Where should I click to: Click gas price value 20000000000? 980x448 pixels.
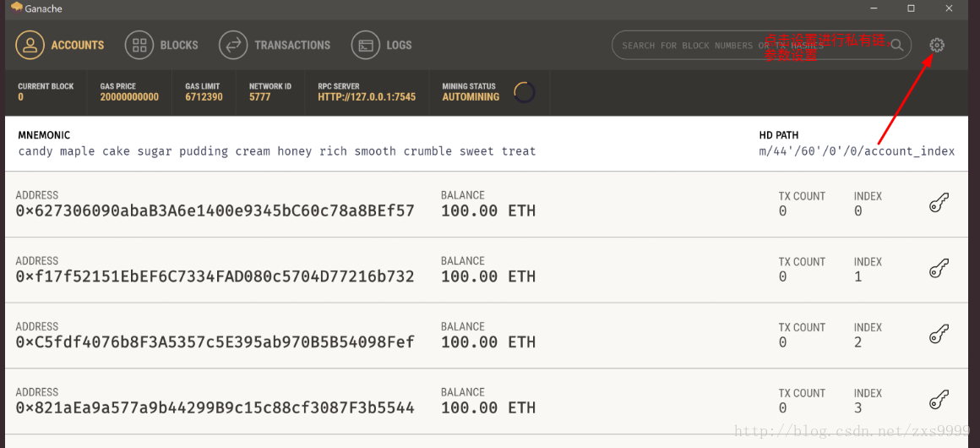click(129, 97)
